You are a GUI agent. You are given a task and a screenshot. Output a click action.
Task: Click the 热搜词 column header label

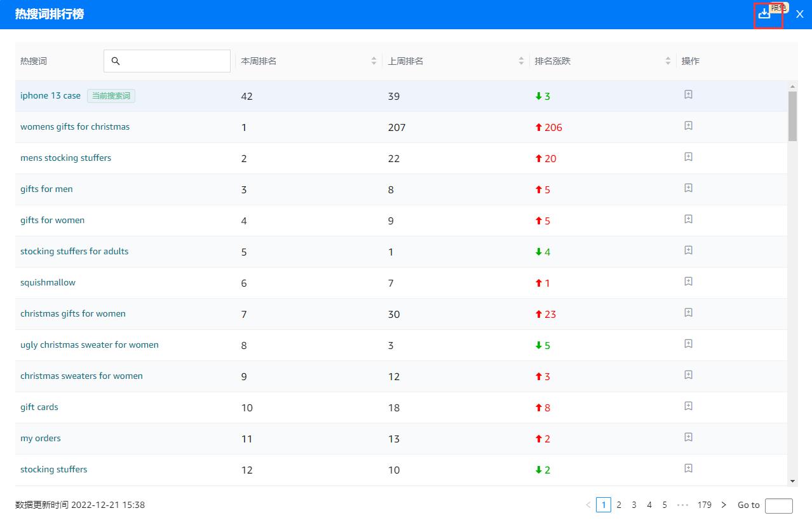34,61
